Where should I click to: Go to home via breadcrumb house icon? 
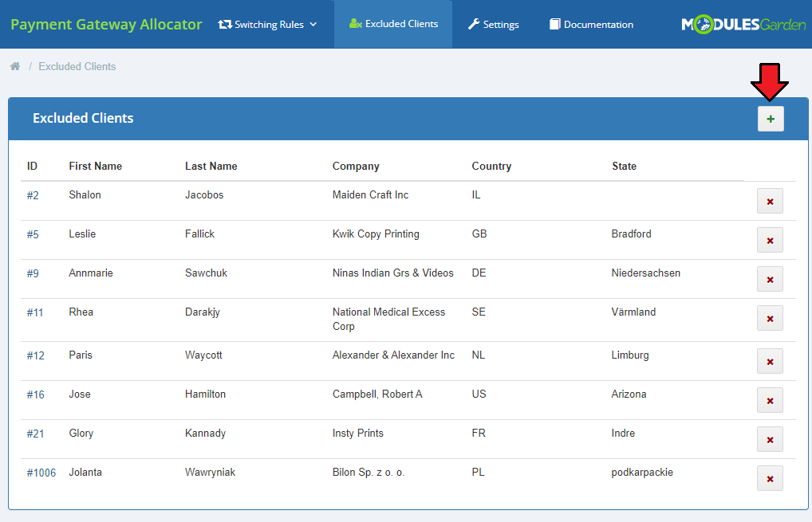point(15,66)
